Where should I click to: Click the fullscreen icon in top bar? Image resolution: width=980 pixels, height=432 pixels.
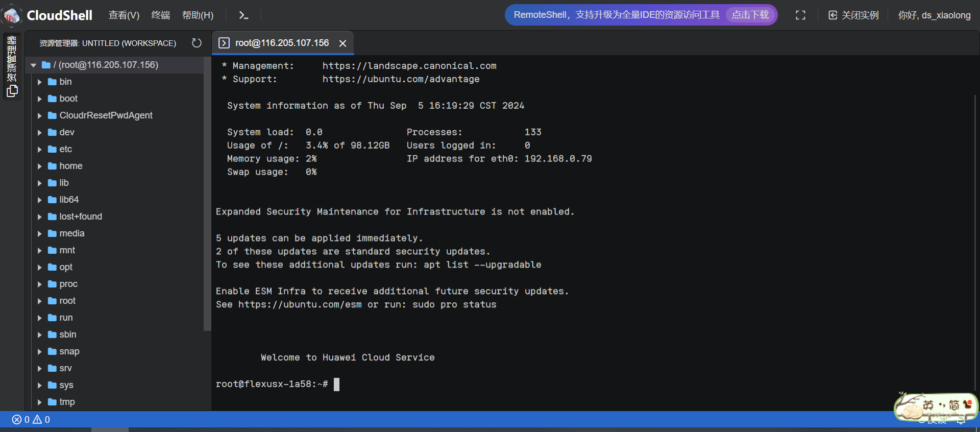coord(800,15)
